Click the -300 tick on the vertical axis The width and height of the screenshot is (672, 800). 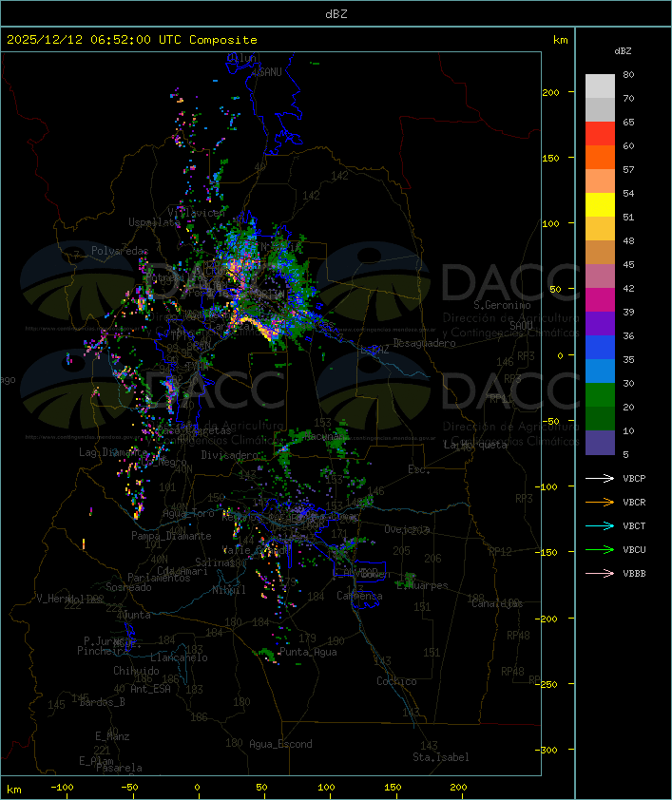[x=548, y=750]
